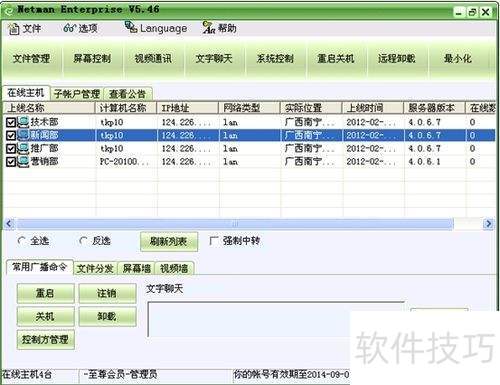
Task: Open the 帮助 menu
Action: [x=220, y=28]
